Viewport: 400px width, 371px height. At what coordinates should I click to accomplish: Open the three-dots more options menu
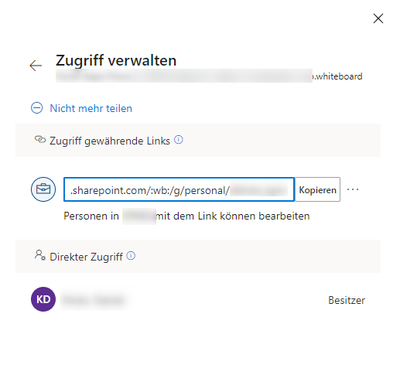(353, 189)
